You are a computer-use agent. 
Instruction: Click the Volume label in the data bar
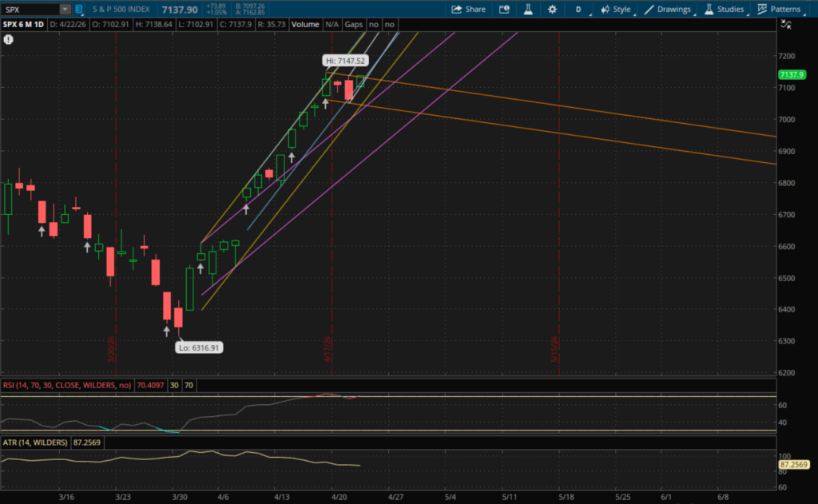click(x=305, y=25)
